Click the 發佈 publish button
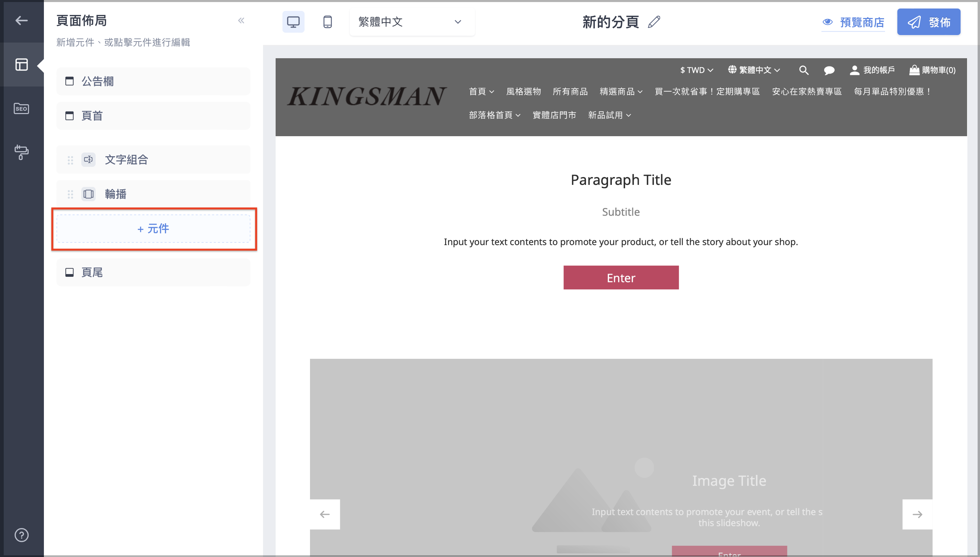The width and height of the screenshot is (980, 557). coord(929,22)
